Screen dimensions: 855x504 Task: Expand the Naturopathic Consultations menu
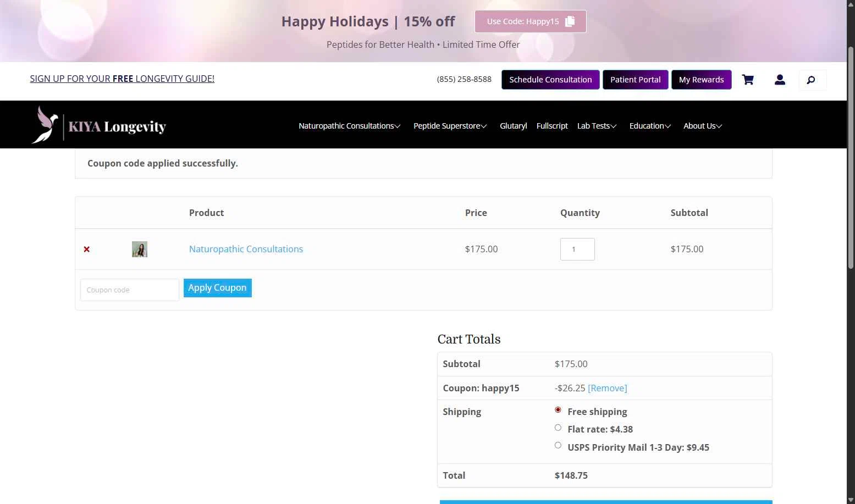[349, 126]
